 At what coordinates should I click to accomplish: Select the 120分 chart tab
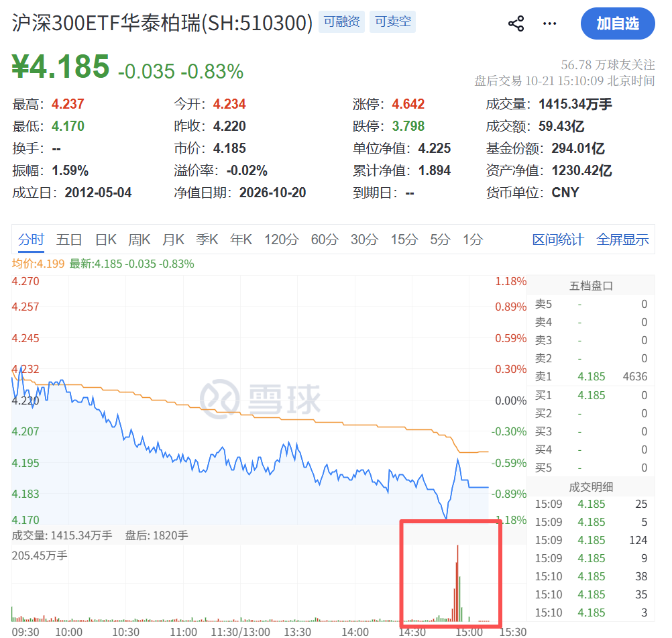point(281,240)
